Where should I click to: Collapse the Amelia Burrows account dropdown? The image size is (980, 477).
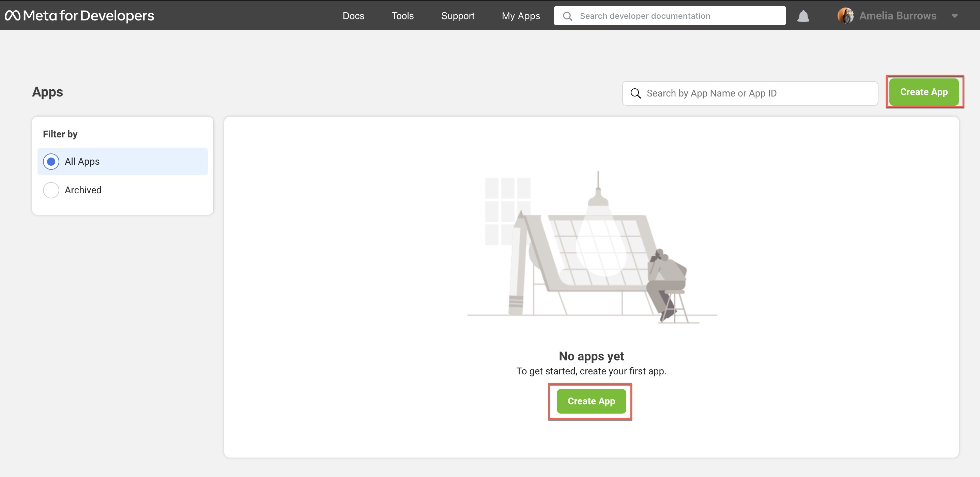[x=955, y=16]
